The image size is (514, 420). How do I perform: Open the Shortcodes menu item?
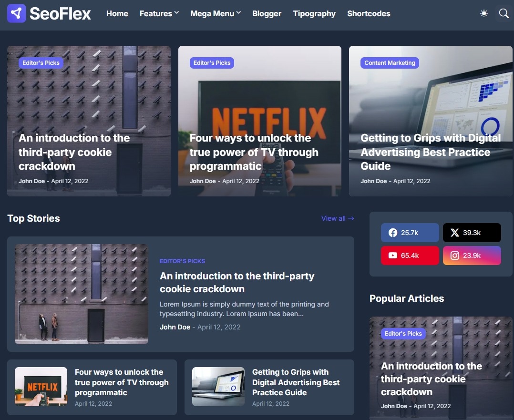click(369, 13)
